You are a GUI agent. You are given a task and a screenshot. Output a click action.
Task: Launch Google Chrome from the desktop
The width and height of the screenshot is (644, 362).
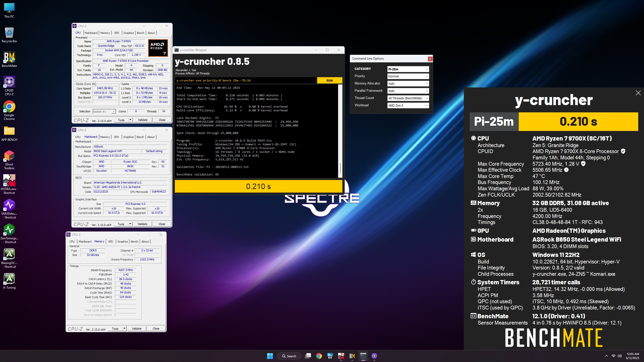pyautogui.click(x=9, y=111)
